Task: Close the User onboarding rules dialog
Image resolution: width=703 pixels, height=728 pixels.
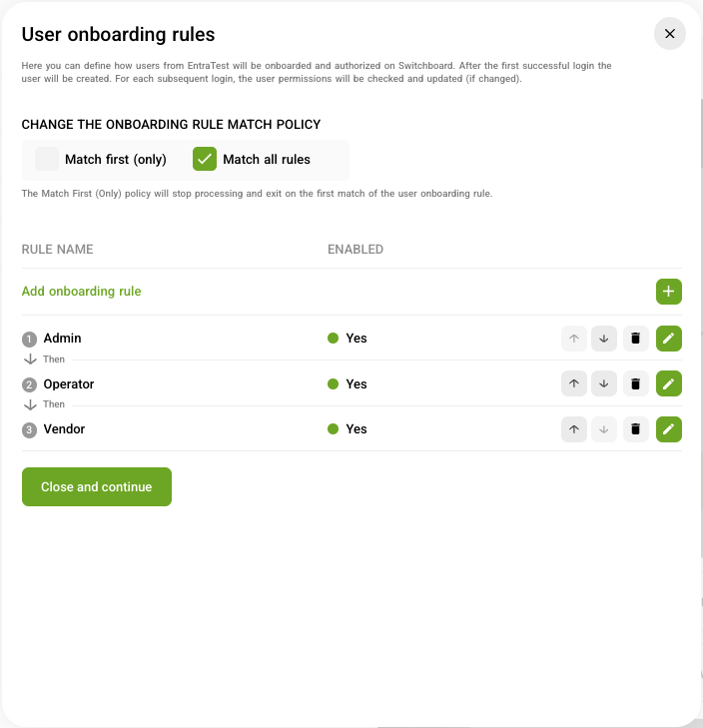Action: [669, 34]
